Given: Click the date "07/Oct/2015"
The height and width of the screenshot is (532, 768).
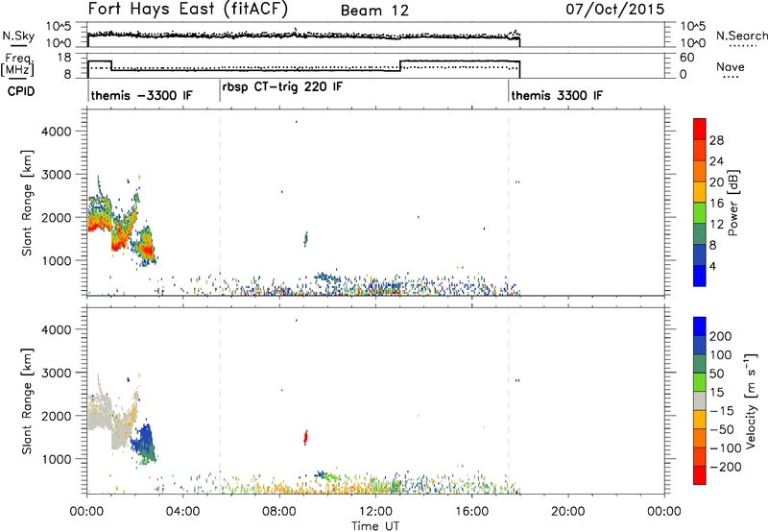Looking at the screenshot, I should click(615, 10).
